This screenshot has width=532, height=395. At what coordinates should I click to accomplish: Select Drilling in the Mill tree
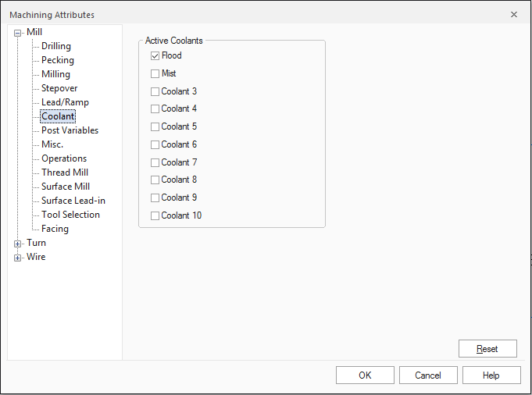tap(56, 46)
